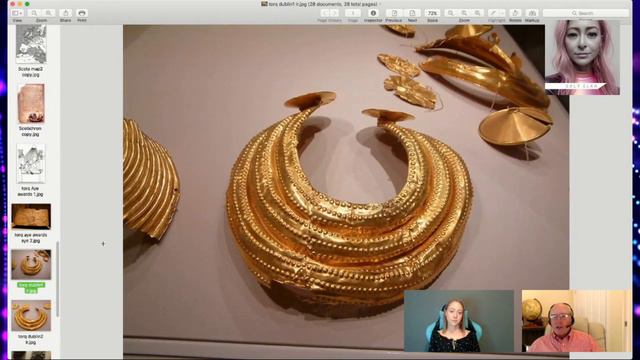640x360 pixels.
Task: Click the Rotate toolbar button
Action: tap(515, 13)
